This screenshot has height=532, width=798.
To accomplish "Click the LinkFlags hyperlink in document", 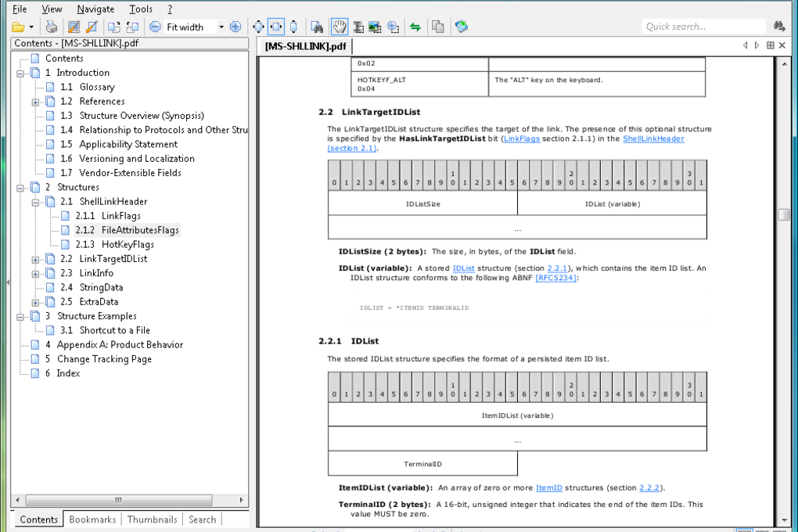I will [x=522, y=138].
